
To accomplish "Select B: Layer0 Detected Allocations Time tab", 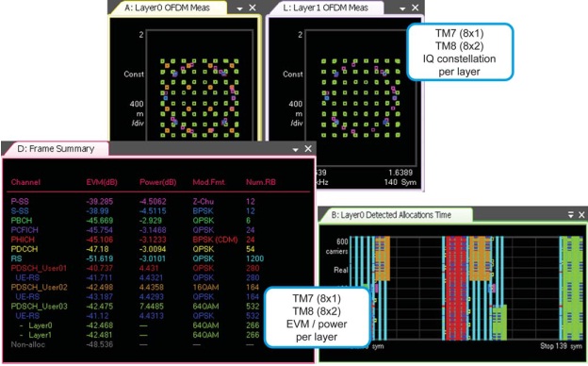I will point(391,215).
